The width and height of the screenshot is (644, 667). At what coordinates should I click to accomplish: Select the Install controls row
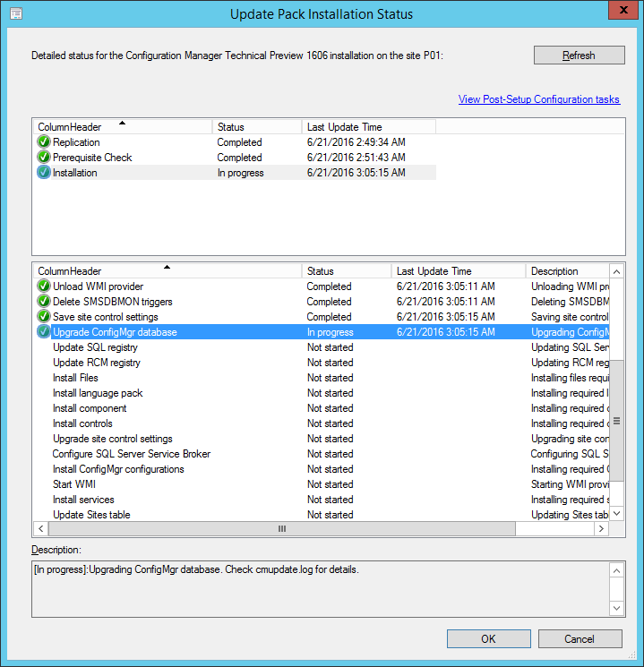coord(322,423)
